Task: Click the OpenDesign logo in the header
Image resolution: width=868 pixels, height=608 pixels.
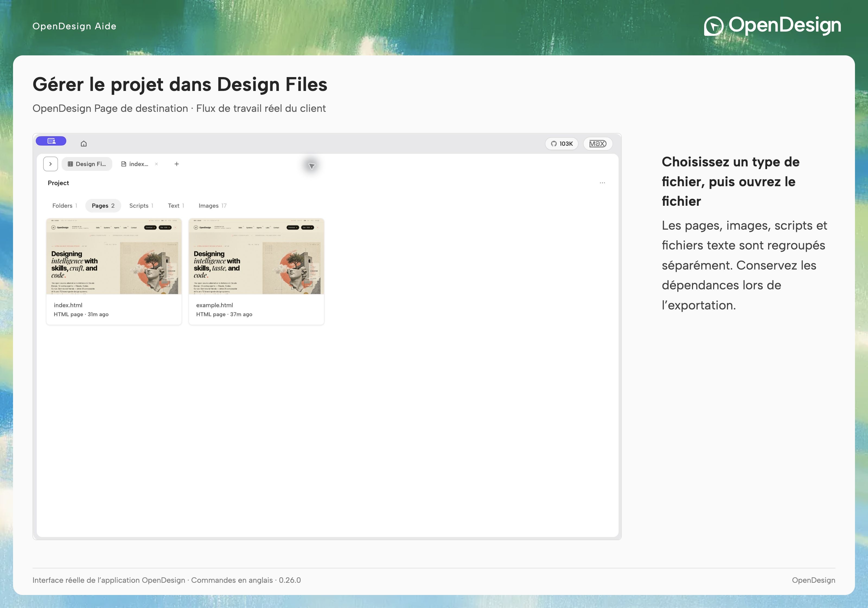Action: coord(772,26)
